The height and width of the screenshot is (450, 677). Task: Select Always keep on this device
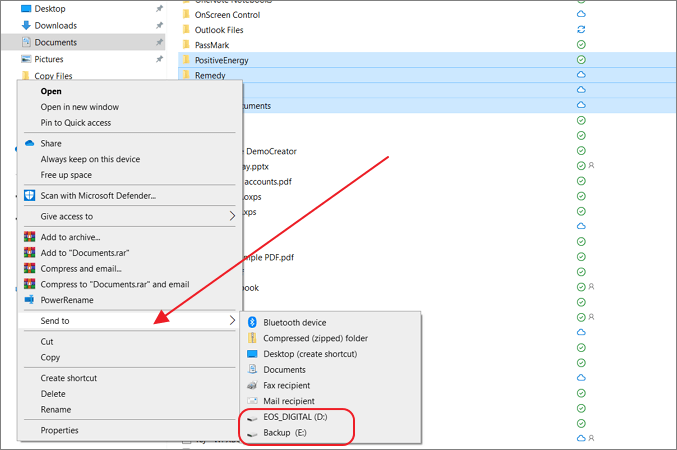(90, 159)
